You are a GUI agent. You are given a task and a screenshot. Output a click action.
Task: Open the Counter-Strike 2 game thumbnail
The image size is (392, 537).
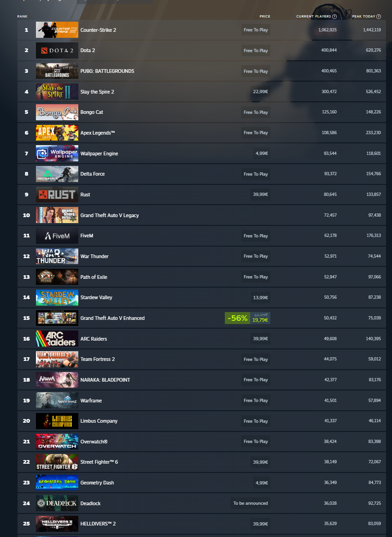pos(57,30)
